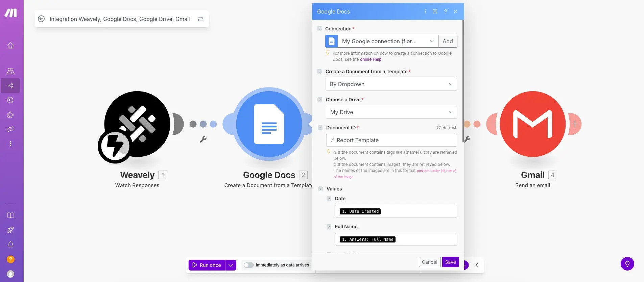Image resolution: width=644 pixels, height=282 pixels.
Task: Open the Run once options arrow
Action: point(231,265)
